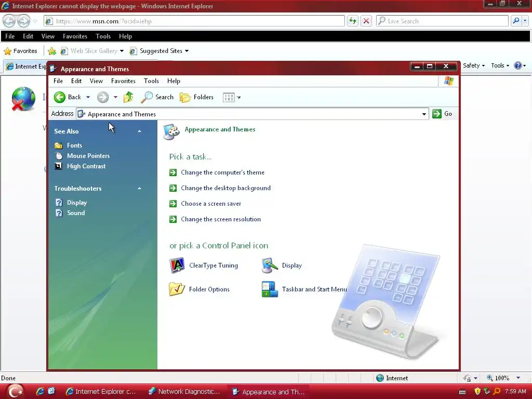
Task: Click the Appearance and Themes address field
Action: click(253, 114)
